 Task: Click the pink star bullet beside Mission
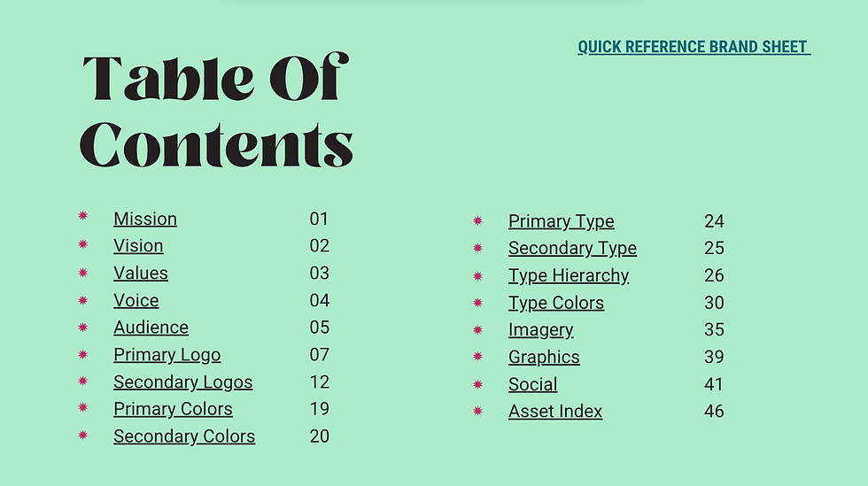point(83,215)
